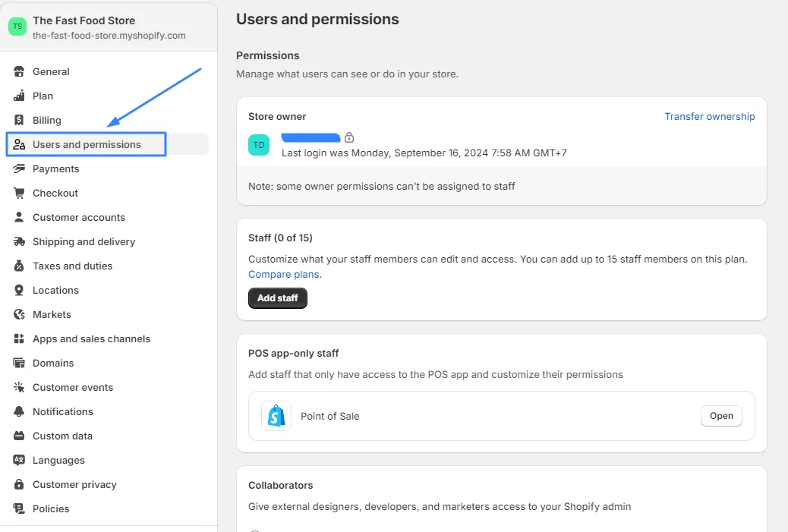Click the Shopify Point of Sale bag icon
The width and height of the screenshot is (788, 532).
coord(276,416)
